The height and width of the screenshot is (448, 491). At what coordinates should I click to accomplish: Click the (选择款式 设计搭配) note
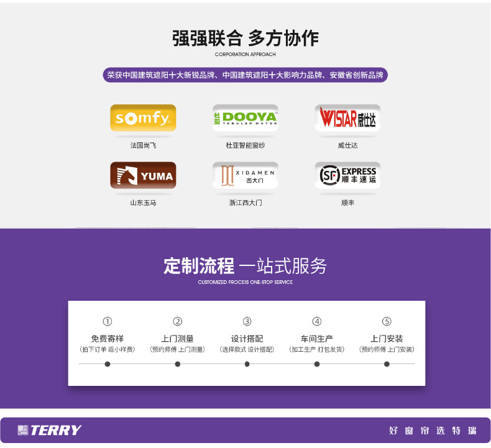pyautogui.click(x=247, y=349)
